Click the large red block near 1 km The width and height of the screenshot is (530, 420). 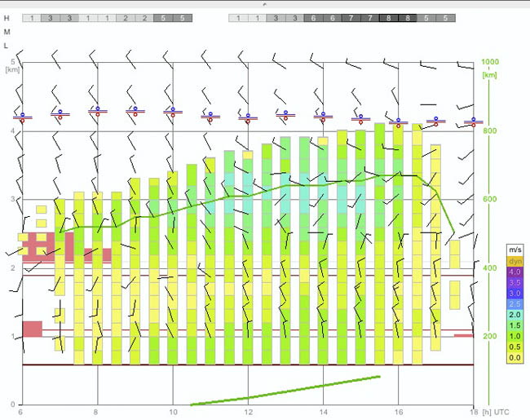click(33, 329)
